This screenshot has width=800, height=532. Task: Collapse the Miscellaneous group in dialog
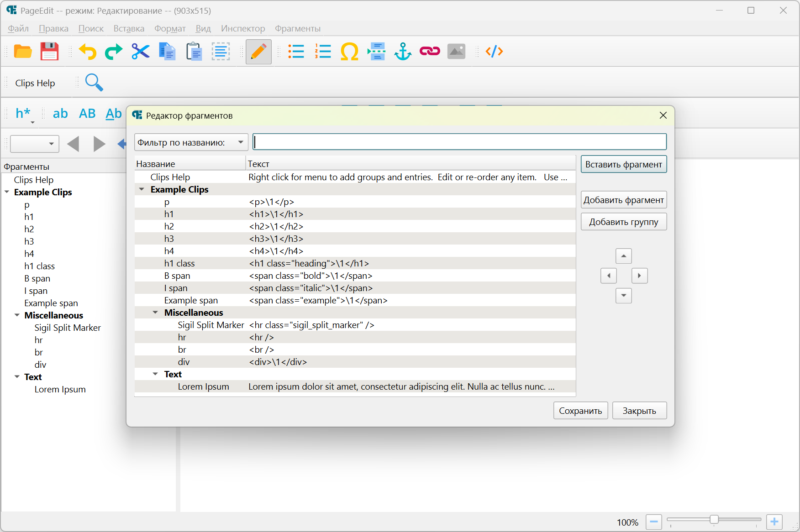(155, 313)
